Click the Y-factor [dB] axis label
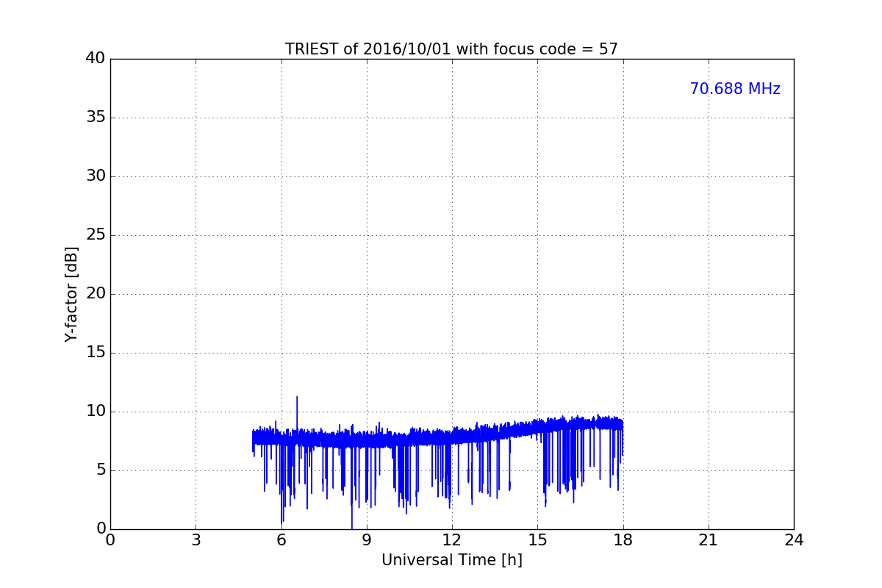 71,294
